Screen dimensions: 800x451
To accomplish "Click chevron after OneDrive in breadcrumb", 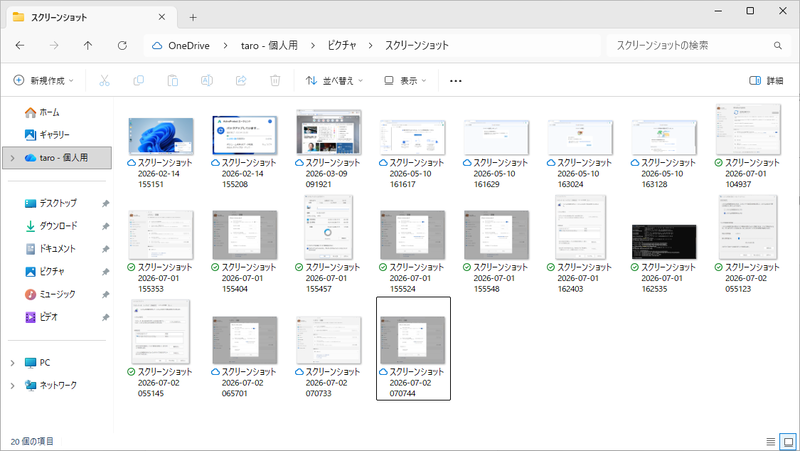I will [x=225, y=45].
